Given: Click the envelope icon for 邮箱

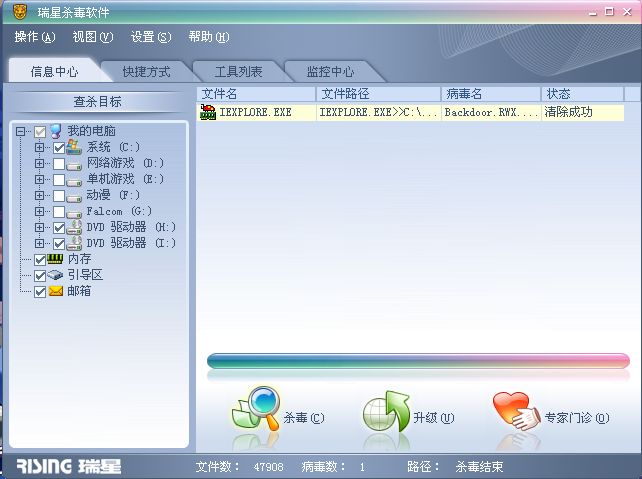Looking at the screenshot, I should 56,291.
